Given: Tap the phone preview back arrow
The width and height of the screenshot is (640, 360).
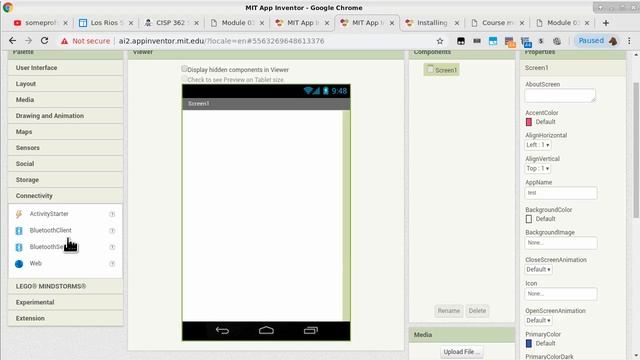Looking at the screenshot, I should (222, 330).
